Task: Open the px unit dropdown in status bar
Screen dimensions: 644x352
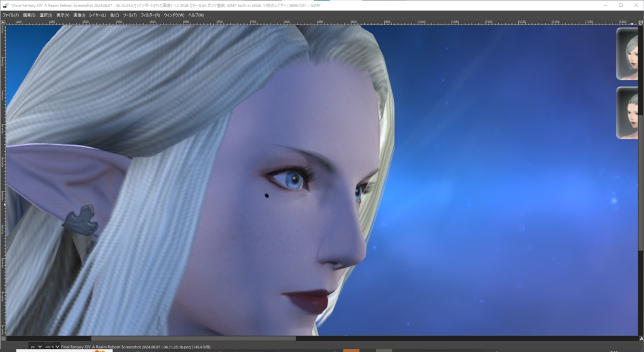Action: (x=36, y=347)
